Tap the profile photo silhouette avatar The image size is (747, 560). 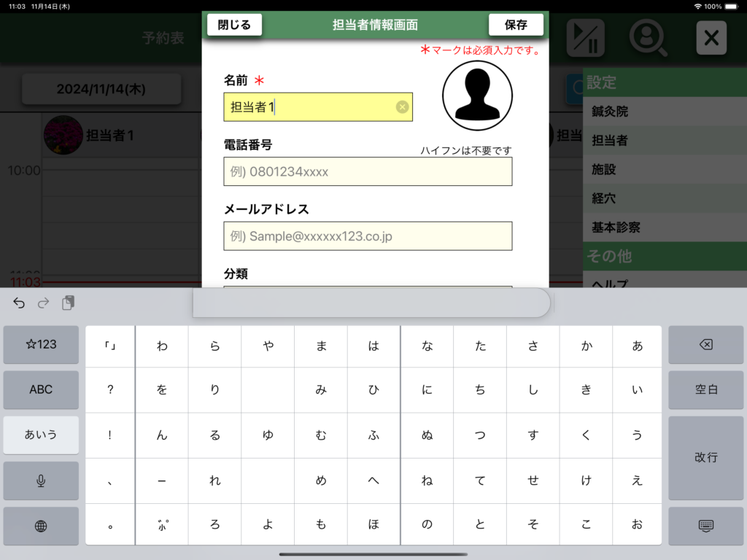[x=477, y=96]
